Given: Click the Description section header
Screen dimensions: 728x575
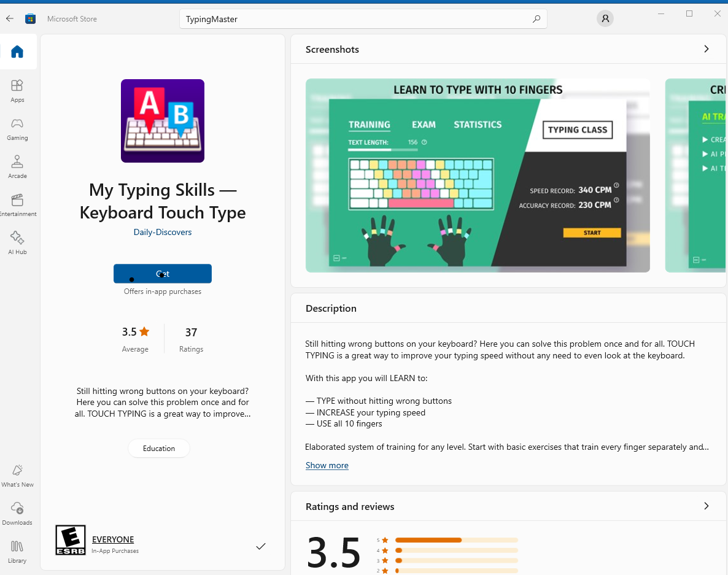Looking at the screenshot, I should [x=331, y=308].
